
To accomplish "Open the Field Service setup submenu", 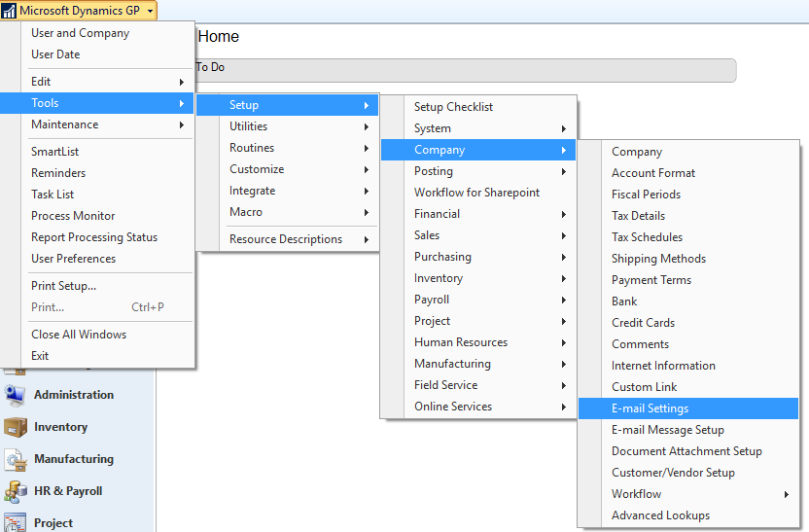I will pyautogui.click(x=478, y=385).
